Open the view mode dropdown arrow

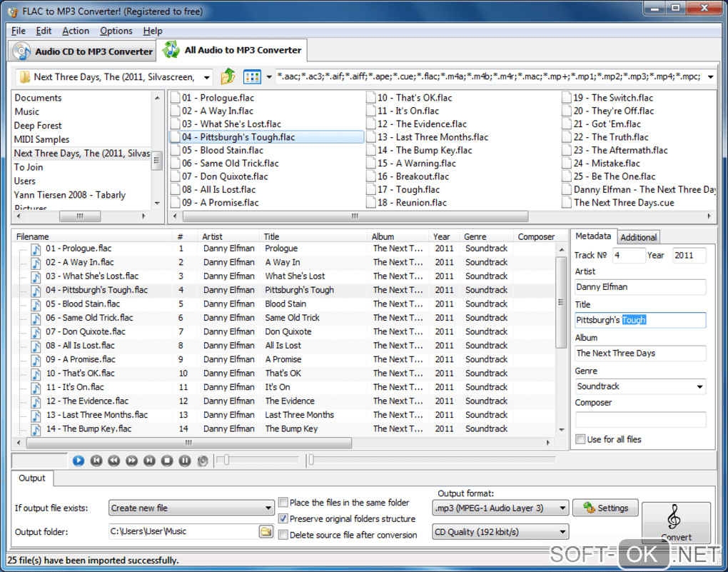tap(269, 77)
